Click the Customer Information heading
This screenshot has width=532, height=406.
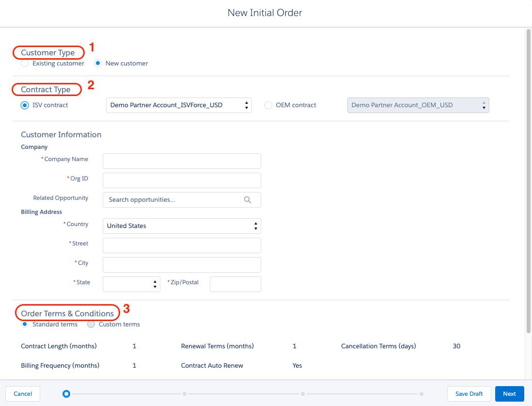(61, 134)
